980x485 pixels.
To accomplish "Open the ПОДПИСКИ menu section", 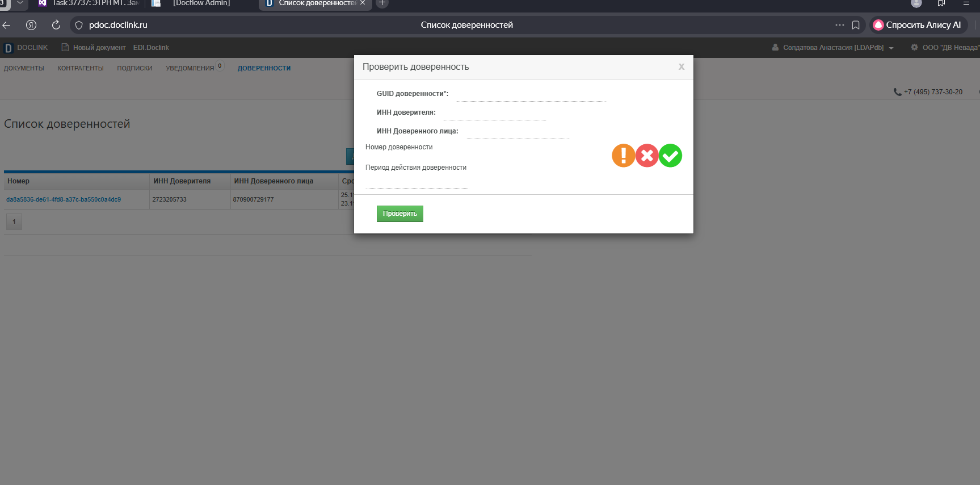I will click(x=134, y=68).
